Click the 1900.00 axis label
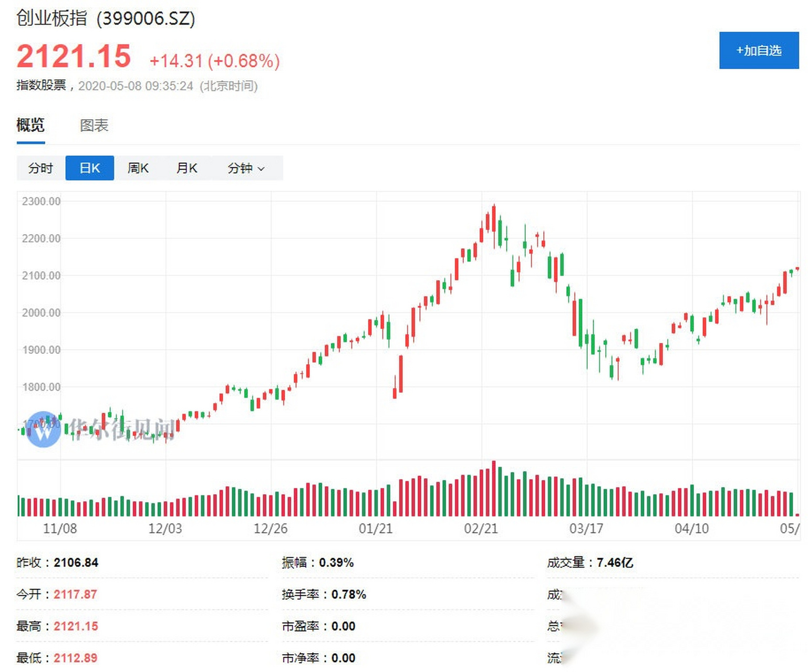The height and width of the screenshot is (672, 808). coord(41,350)
